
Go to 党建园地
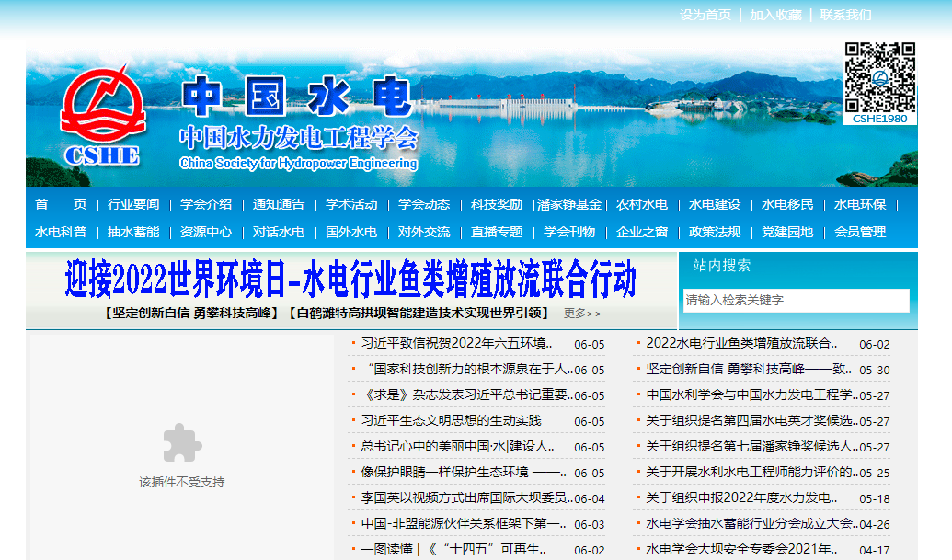click(x=787, y=232)
